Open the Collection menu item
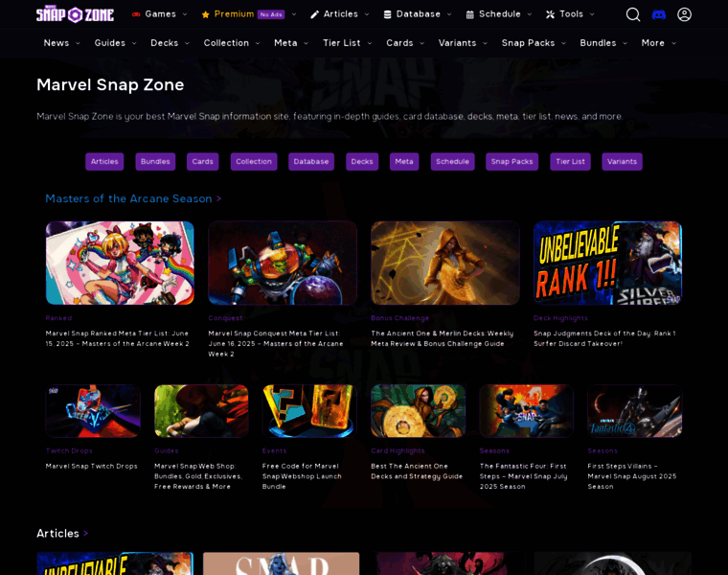The image size is (728, 575). pyautogui.click(x=226, y=43)
